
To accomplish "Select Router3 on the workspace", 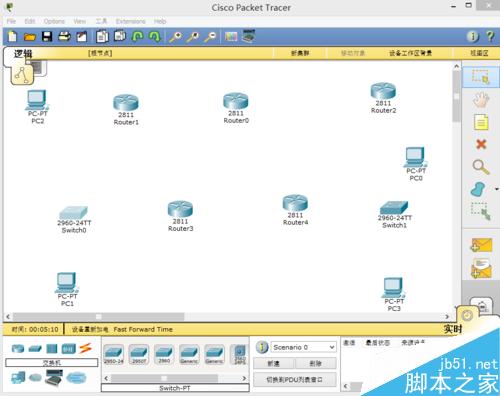I will [x=180, y=209].
